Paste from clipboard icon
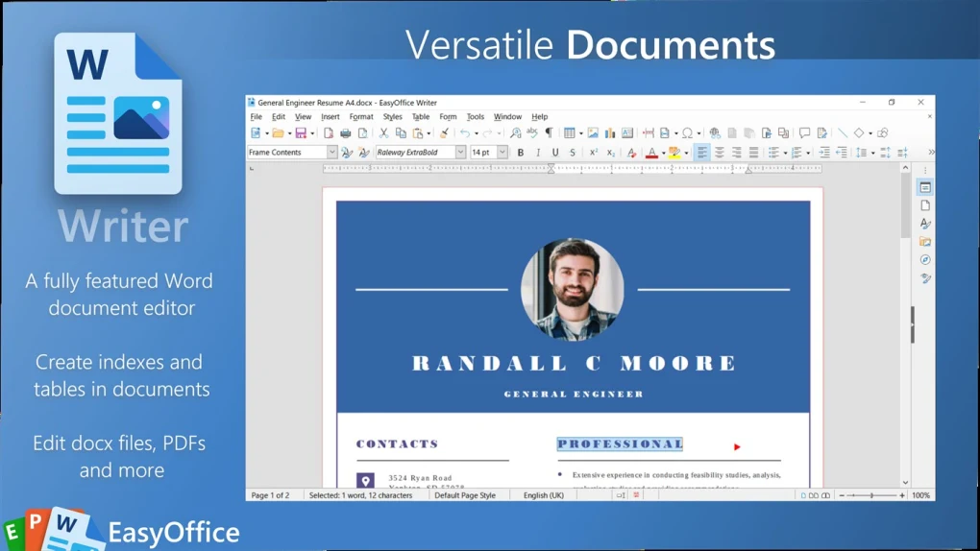 point(418,133)
